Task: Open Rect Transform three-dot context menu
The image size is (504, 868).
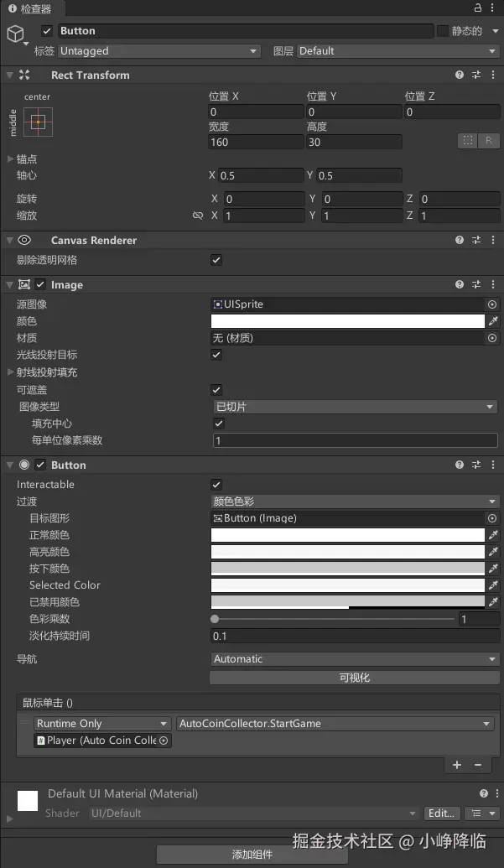Action: 493,75
